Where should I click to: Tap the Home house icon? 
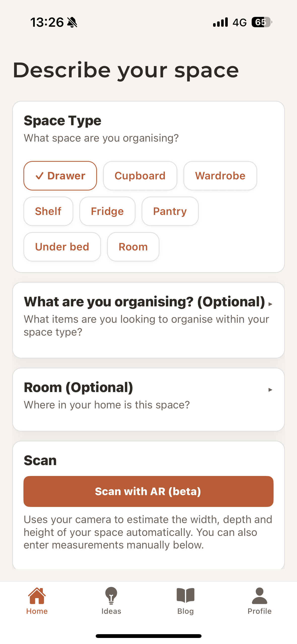37,596
